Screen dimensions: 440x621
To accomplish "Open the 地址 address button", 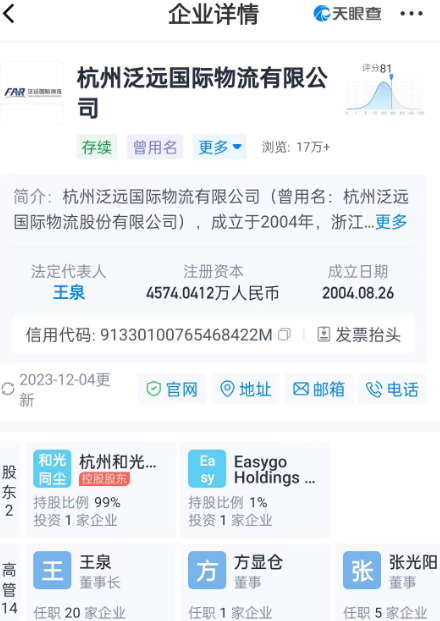I will (x=246, y=389).
